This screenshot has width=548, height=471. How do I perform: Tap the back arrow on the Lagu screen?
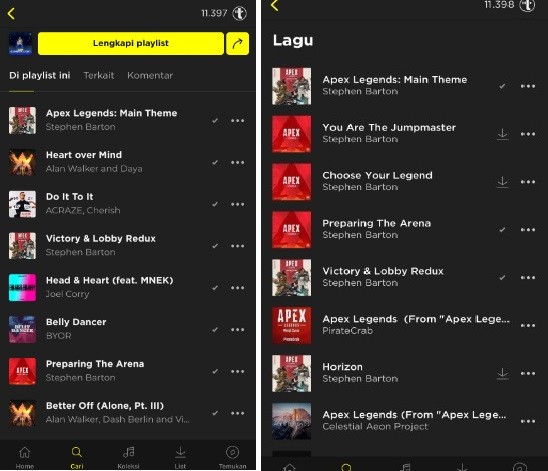pyautogui.click(x=275, y=5)
